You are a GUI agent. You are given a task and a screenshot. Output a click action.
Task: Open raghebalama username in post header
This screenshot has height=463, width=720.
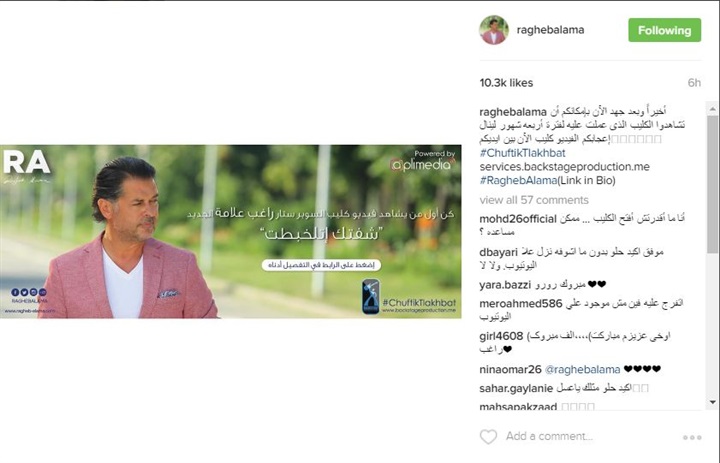[550, 30]
